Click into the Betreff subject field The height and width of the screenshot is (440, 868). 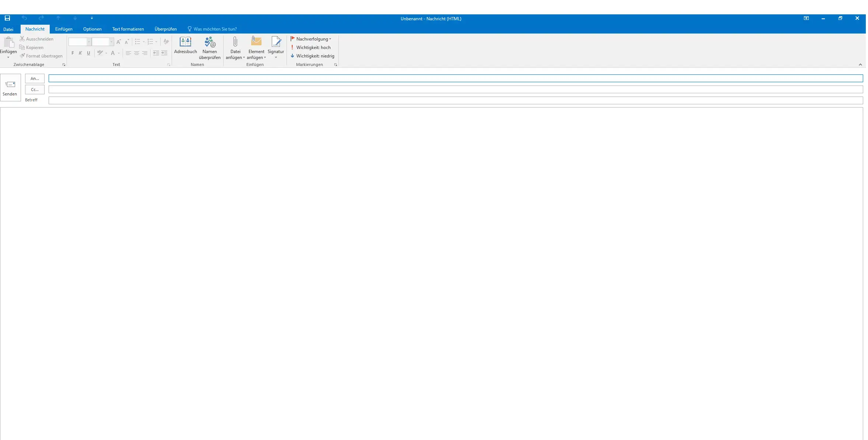[455, 101]
